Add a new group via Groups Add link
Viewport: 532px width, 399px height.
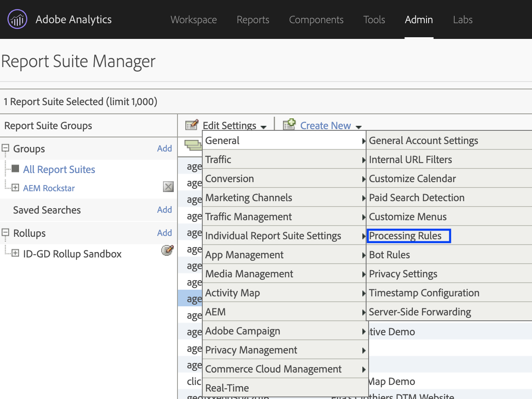click(164, 148)
